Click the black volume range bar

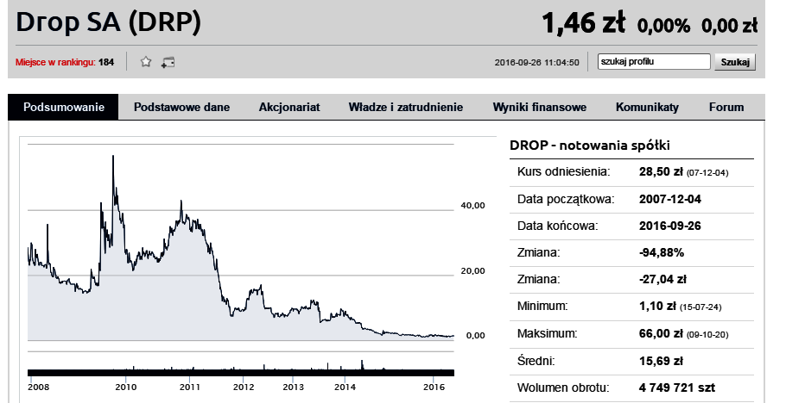(x=241, y=372)
